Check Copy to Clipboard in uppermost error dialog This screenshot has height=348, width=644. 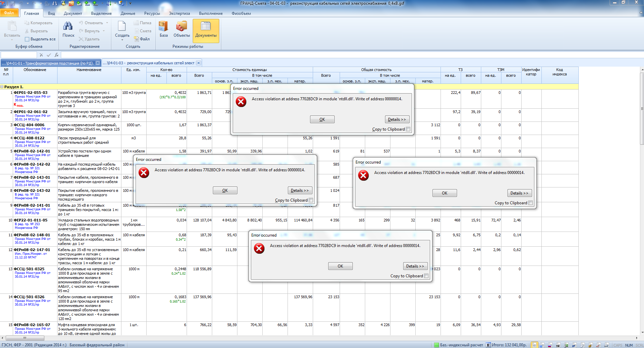pyautogui.click(x=408, y=129)
